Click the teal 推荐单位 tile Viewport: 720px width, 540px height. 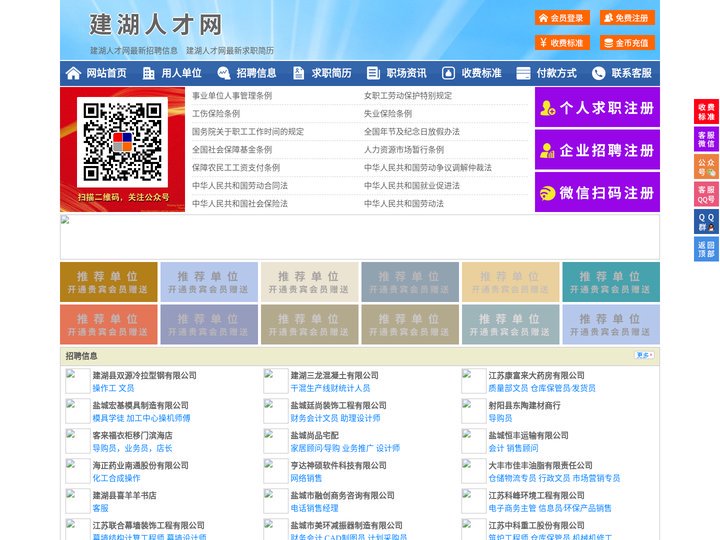coord(611,282)
